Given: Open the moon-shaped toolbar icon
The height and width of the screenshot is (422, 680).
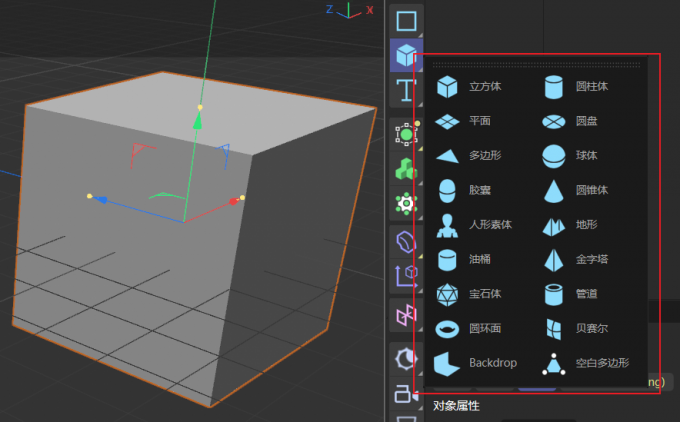Looking at the screenshot, I should coord(406,359).
